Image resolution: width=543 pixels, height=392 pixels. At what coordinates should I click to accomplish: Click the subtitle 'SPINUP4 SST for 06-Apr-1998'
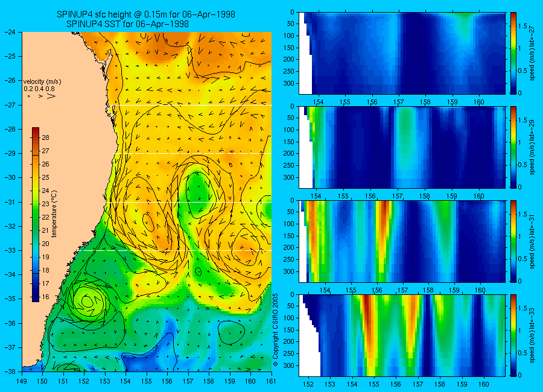[x=127, y=24]
